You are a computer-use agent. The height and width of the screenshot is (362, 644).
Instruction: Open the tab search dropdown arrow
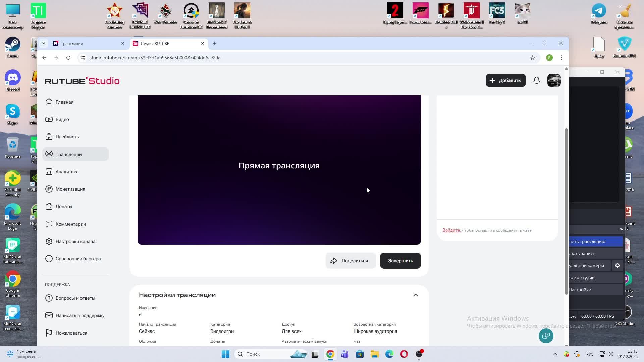(x=43, y=43)
